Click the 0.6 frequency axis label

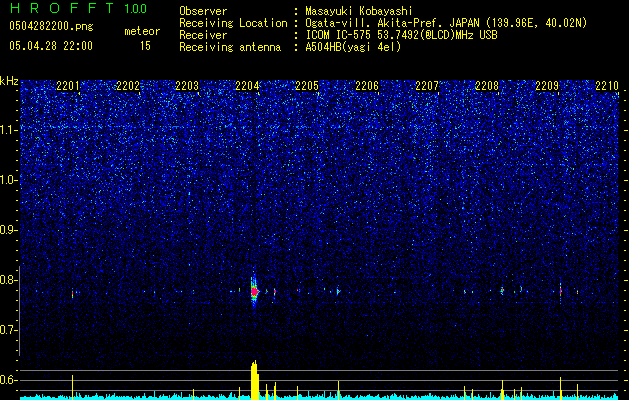[x=9, y=380]
